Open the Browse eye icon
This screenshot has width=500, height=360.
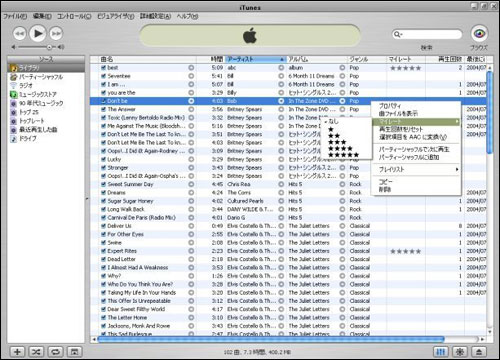tap(479, 33)
